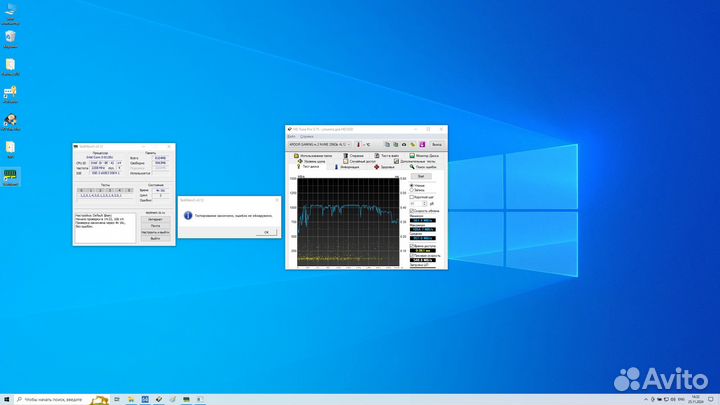Viewport: 720px width, 405px height.
Task: Click OK in the test finished dialog
Action: tap(266, 232)
